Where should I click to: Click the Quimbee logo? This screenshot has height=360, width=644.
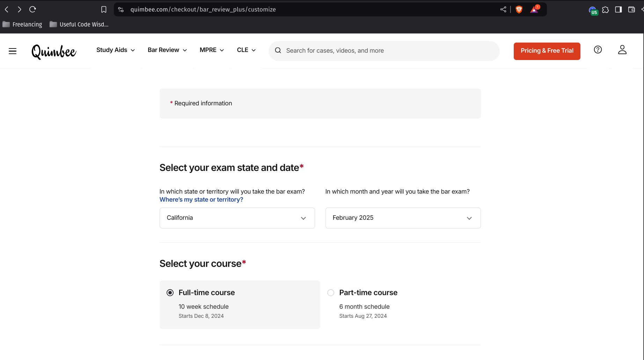tap(54, 52)
